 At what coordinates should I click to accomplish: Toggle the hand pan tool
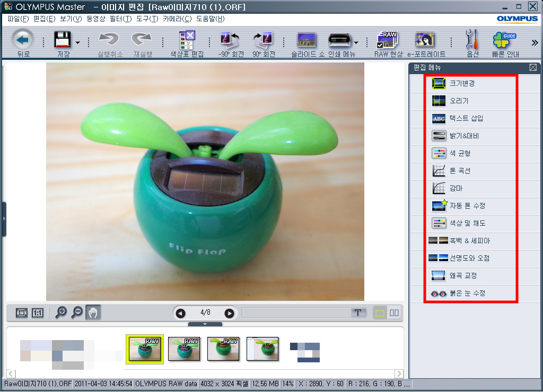(x=93, y=313)
